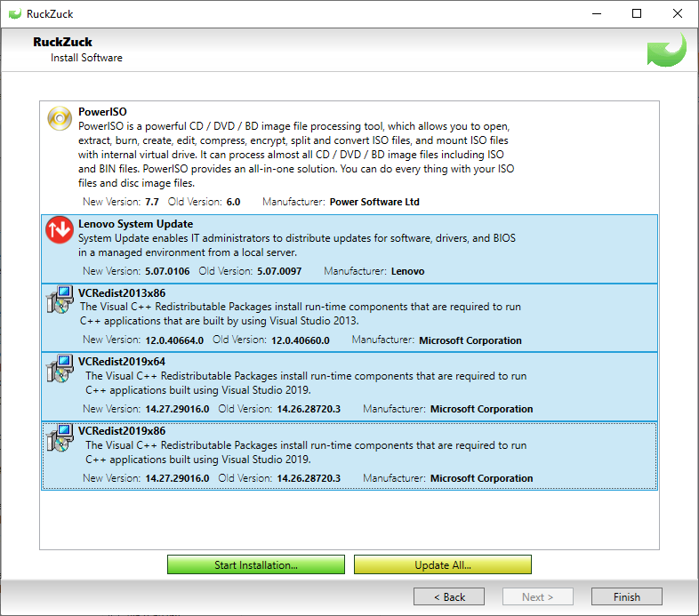Close the RuckZuck window
Screen dimensions: 699x616
click(x=678, y=13)
